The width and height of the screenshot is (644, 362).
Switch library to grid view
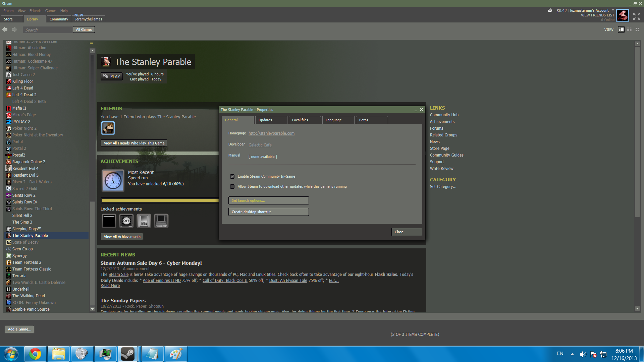click(x=637, y=29)
